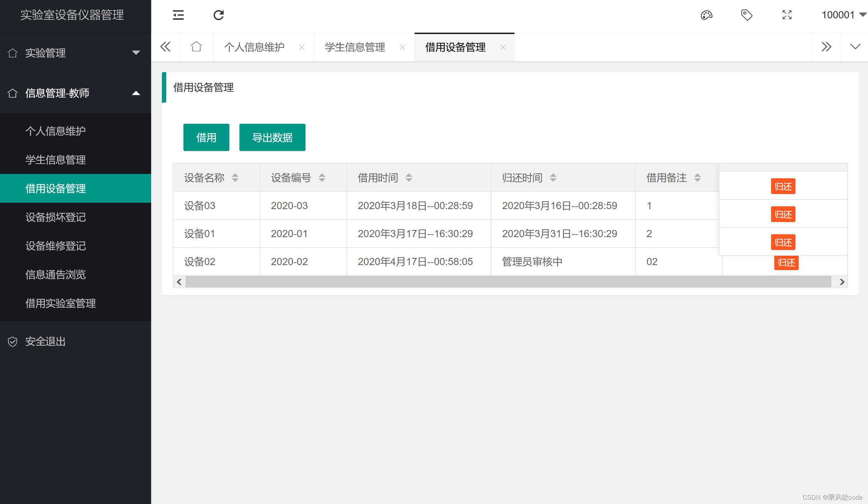Open the theme palette icon
868x504 pixels.
[706, 15]
